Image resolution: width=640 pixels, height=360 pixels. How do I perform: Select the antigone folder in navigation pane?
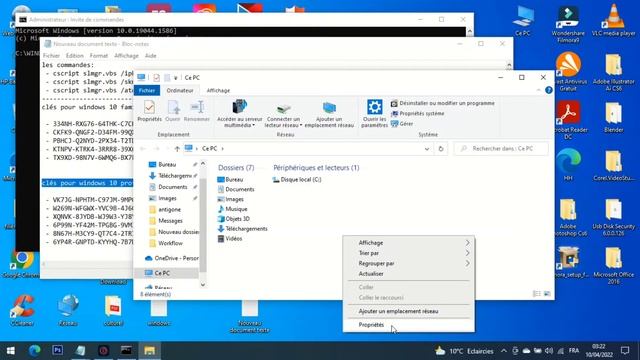pos(169,209)
